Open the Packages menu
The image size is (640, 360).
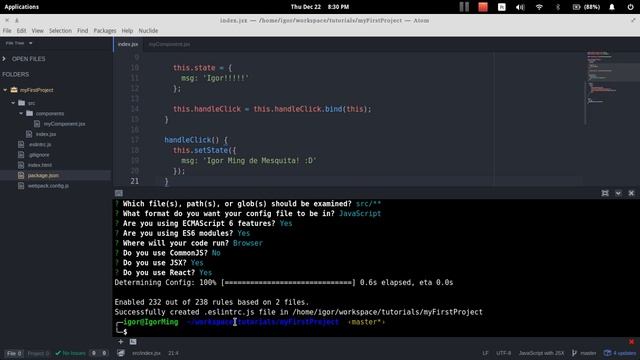tap(105, 31)
